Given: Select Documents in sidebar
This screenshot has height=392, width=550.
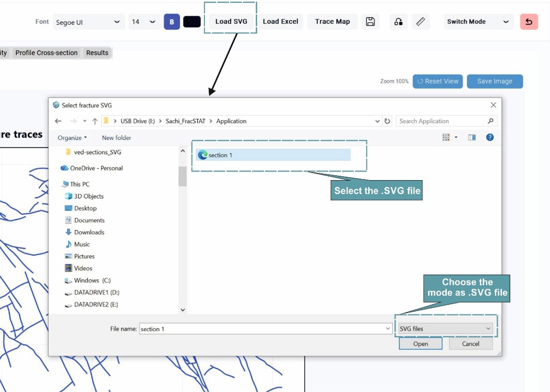Looking at the screenshot, I should (85, 220).
